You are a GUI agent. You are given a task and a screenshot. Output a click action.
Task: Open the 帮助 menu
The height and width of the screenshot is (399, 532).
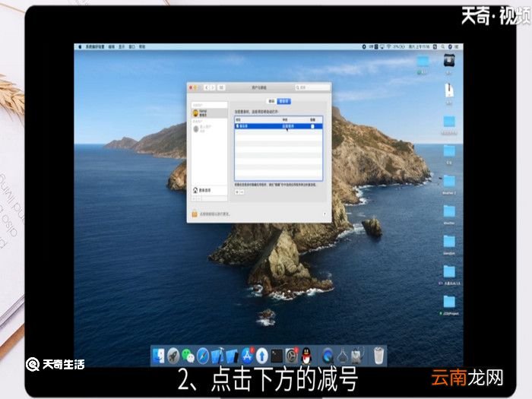pos(142,47)
